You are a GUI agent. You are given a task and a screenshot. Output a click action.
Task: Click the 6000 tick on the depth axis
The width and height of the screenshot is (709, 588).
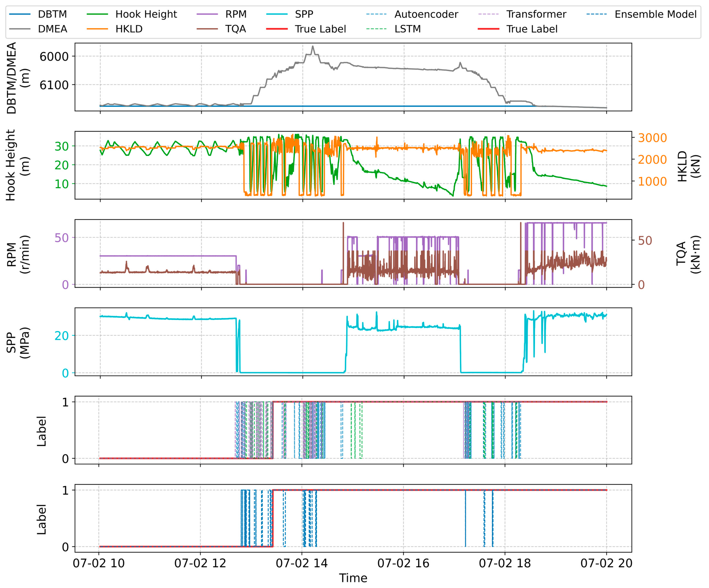click(x=54, y=56)
